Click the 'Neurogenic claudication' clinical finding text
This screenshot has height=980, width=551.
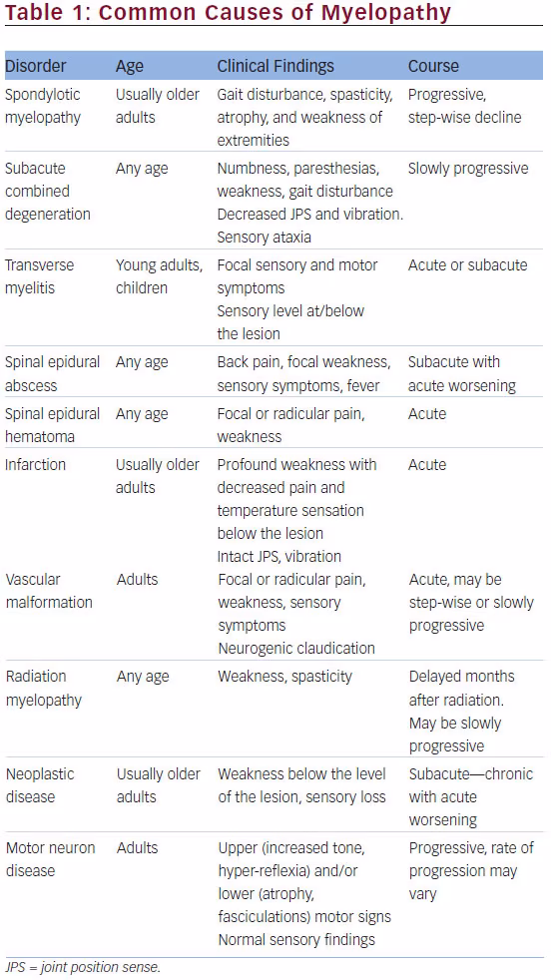[296, 648]
